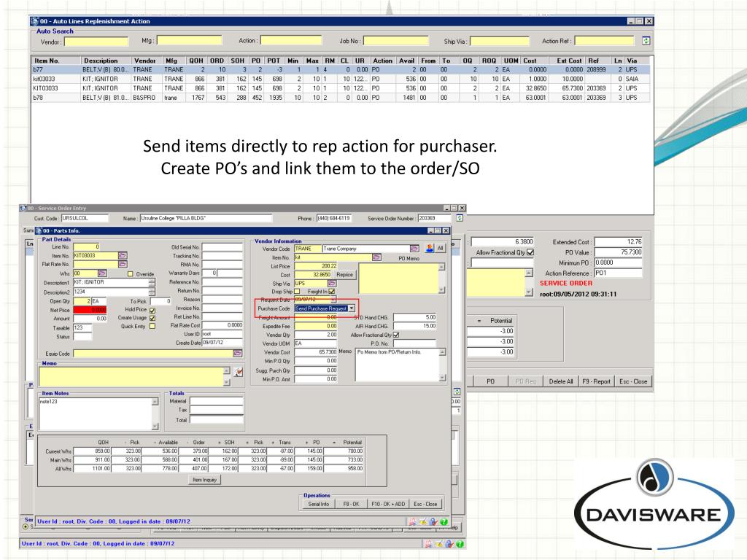The width and height of the screenshot is (747, 560).
Task: Click the lock icon in Parts Info status bar
Action: click(x=433, y=522)
